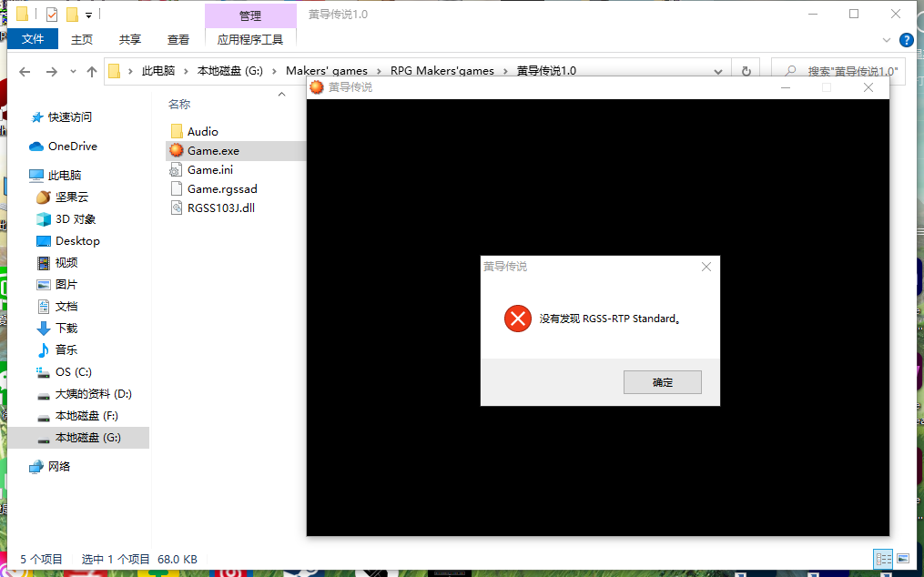
Task: Open the 文件 menu in Explorer
Action: click(33, 39)
